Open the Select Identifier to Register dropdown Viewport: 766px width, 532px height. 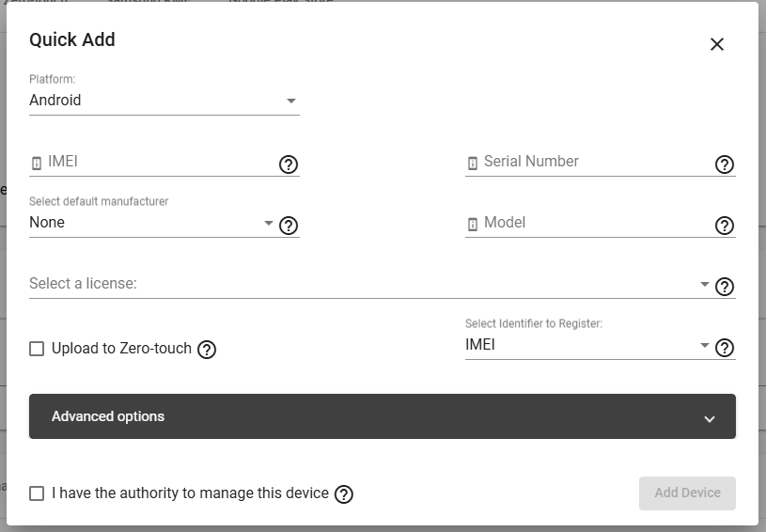tap(587, 345)
